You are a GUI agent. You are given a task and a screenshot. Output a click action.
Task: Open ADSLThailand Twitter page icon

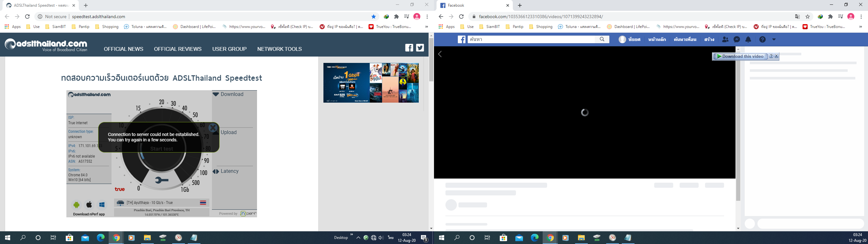(x=420, y=48)
